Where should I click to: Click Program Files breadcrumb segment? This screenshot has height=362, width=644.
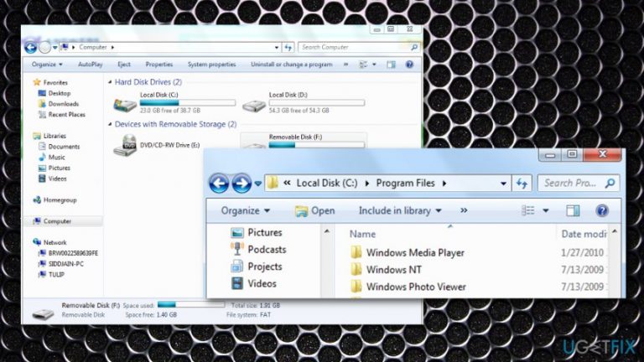405,183
